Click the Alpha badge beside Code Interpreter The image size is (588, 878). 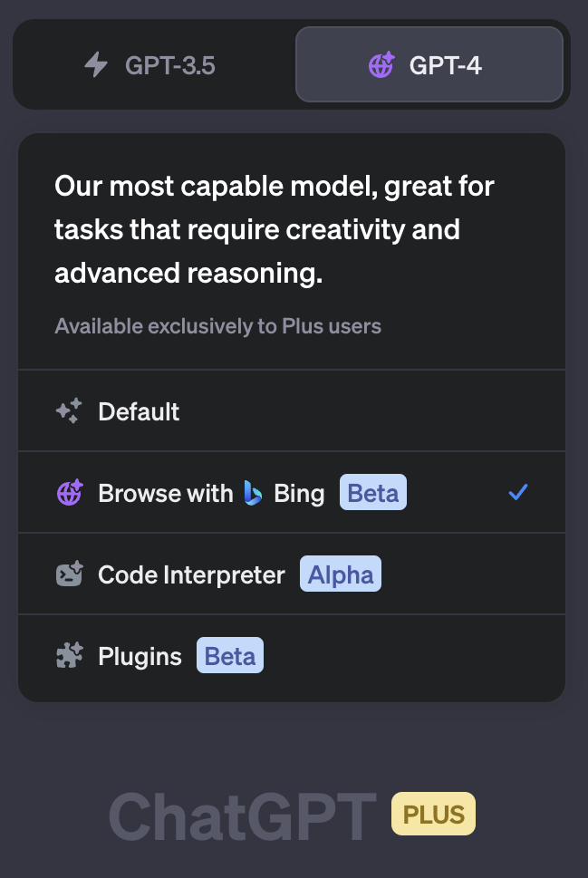tap(340, 574)
